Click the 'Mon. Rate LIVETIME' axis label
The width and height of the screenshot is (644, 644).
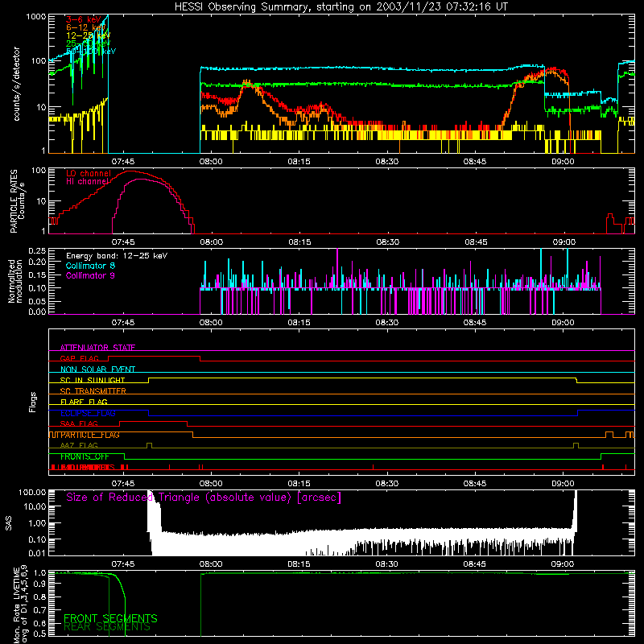tap(16, 606)
